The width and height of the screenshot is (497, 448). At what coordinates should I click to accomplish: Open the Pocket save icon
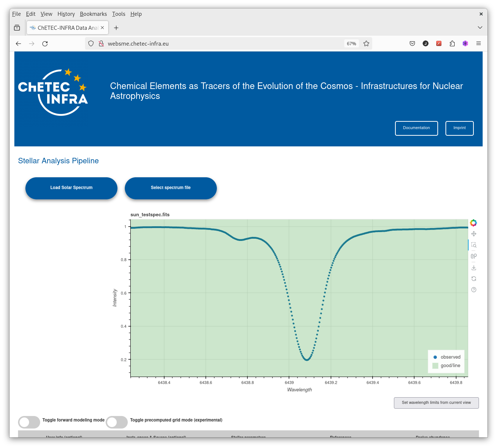click(412, 43)
